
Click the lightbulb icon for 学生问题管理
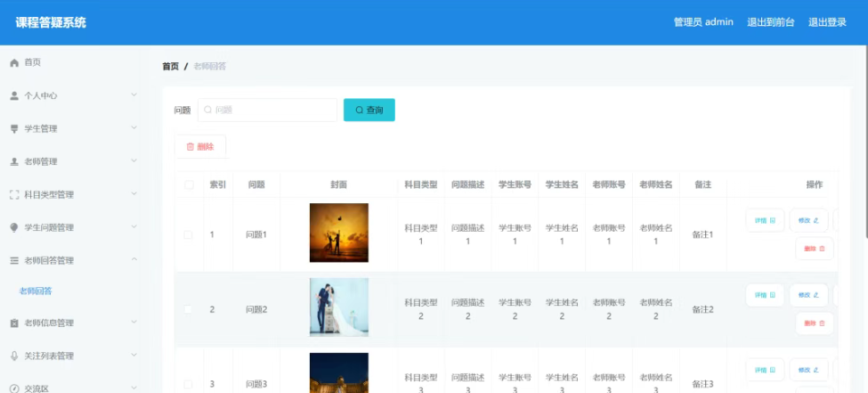[14, 228]
